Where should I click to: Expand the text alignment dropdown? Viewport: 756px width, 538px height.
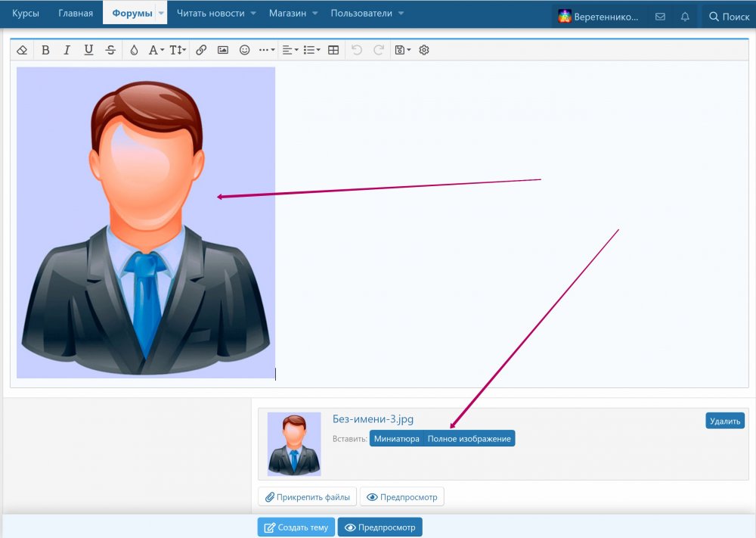[x=290, y=50]
